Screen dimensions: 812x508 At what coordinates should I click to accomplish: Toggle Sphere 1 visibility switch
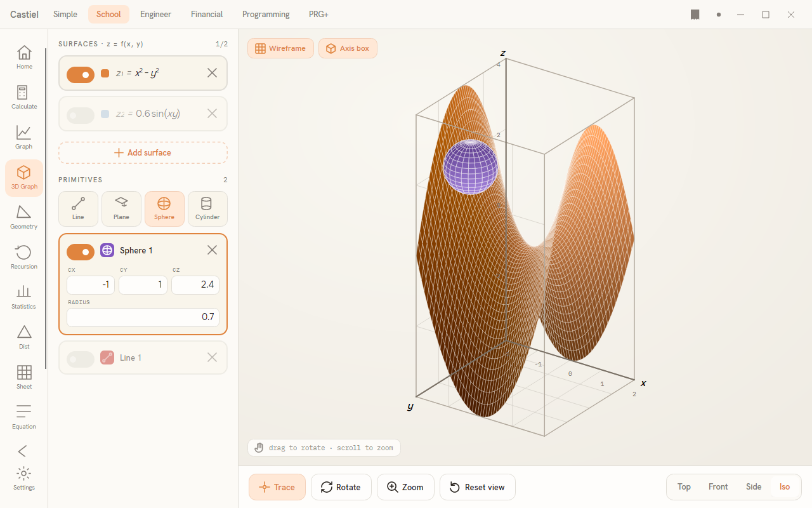click(x=81, y=252)
